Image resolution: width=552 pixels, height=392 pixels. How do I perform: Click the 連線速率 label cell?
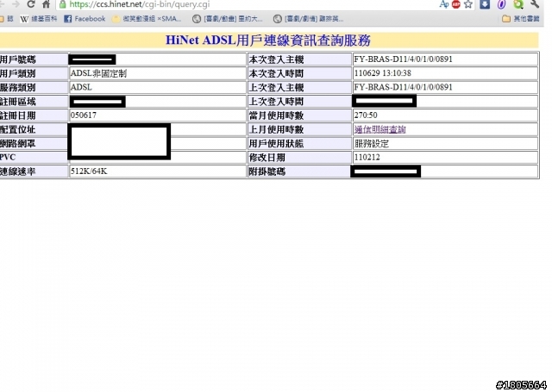coord(34,171)
